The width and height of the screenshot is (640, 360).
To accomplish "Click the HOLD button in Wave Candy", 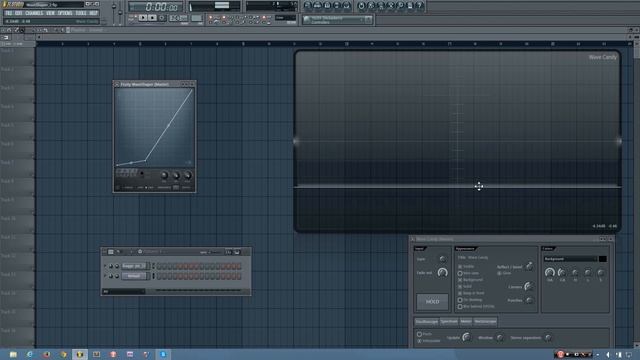I will (432, 302).
